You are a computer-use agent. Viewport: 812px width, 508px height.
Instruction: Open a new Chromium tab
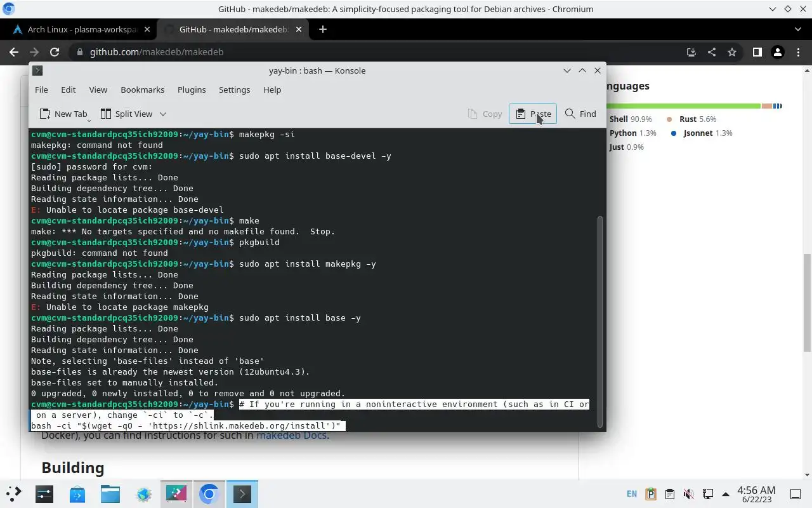[x=323, y=29]
